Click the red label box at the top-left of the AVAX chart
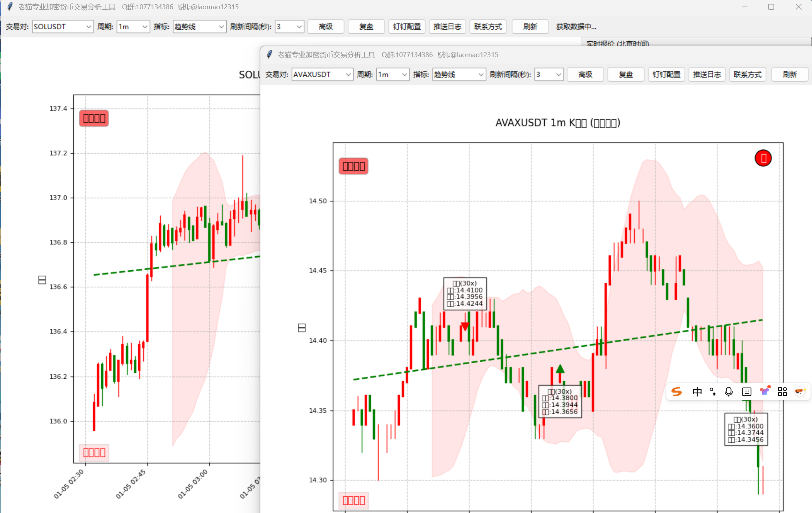The image size is (812, 513). coord(353,166)
